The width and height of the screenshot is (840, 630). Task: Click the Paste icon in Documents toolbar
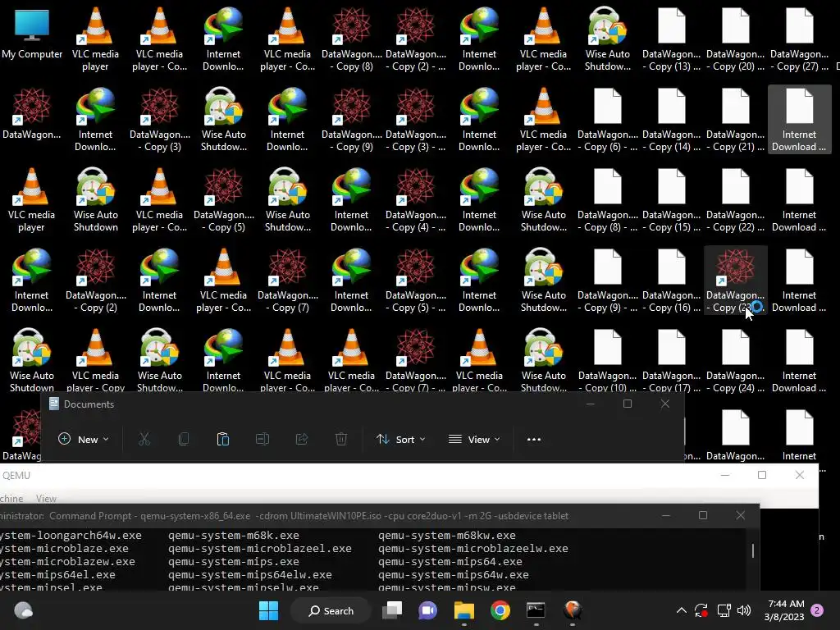tap(223, 440)
